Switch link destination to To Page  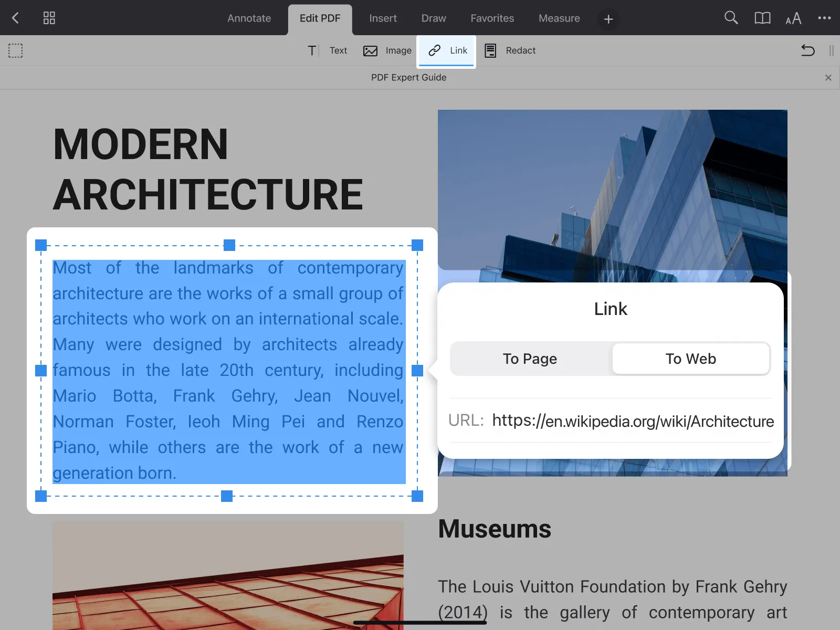[530, 359]
